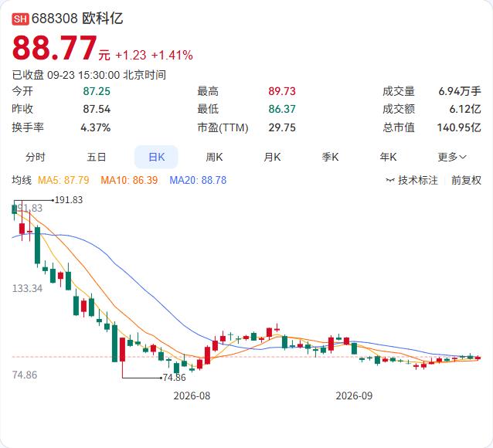Click the red SH exchange badge icon
Screen dimensions: 493x448
coord(20,19)
